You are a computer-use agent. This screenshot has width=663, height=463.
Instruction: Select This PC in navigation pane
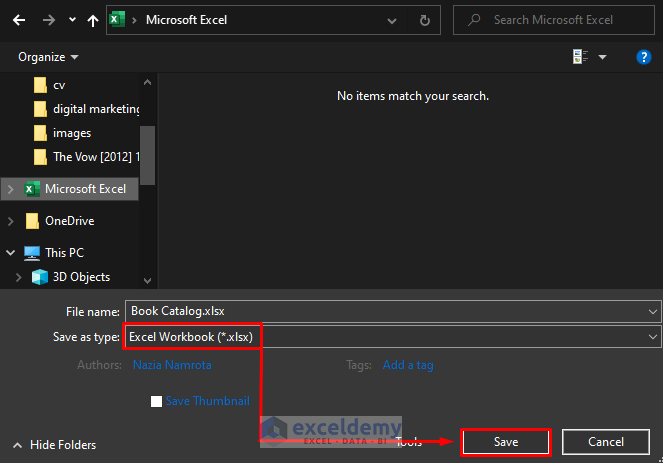pos(64,253)
